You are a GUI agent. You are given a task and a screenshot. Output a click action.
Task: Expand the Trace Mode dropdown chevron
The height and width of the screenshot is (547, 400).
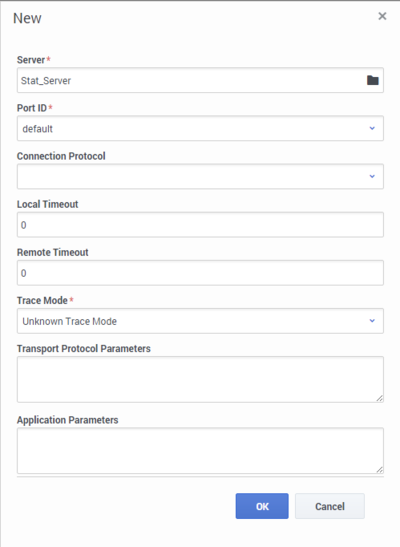(372, 321)
